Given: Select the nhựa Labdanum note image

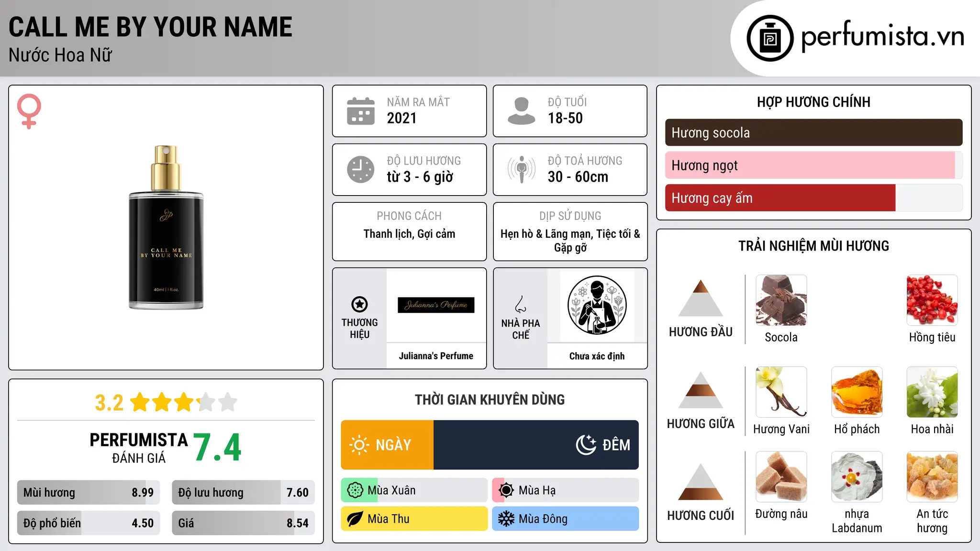Looking at the screenshot, I should (x=857, y=477).
